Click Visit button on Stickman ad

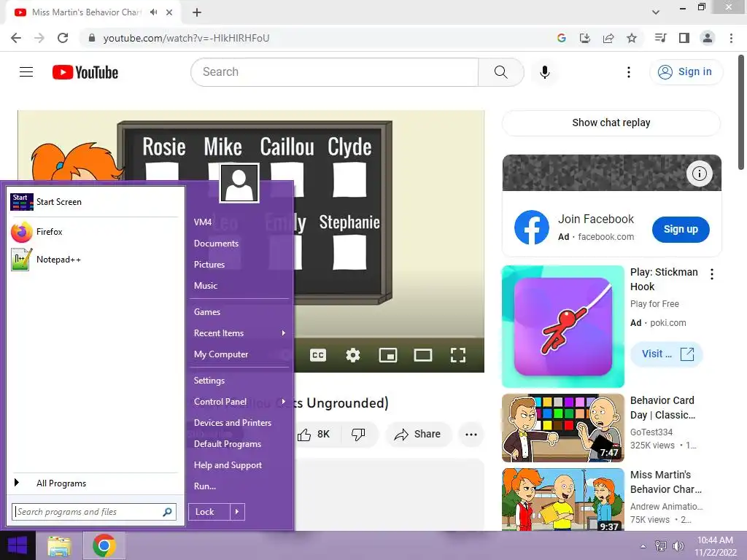[x=666, y=354]
